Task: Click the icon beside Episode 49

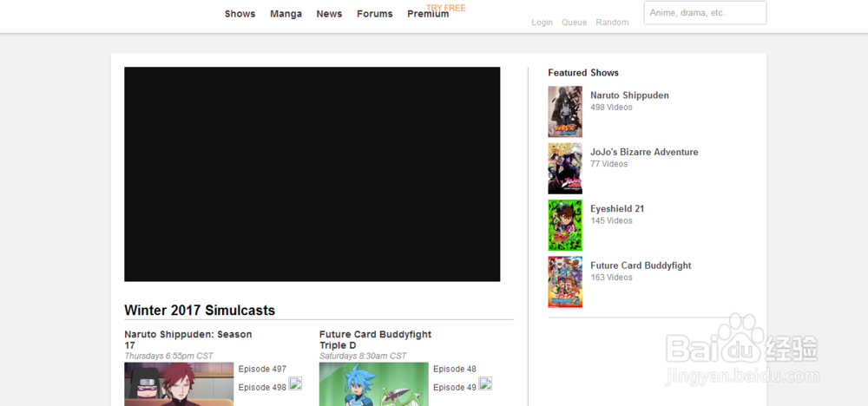Action: tap(485, 383)
